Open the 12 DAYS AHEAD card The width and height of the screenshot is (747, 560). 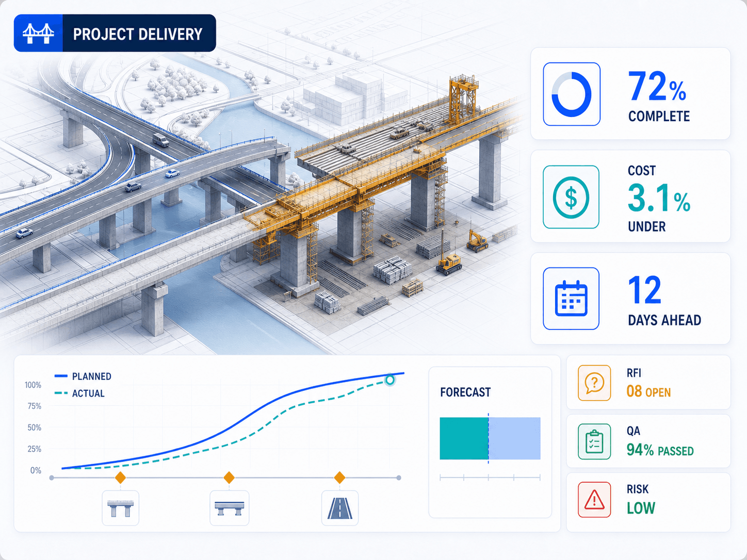630,299
